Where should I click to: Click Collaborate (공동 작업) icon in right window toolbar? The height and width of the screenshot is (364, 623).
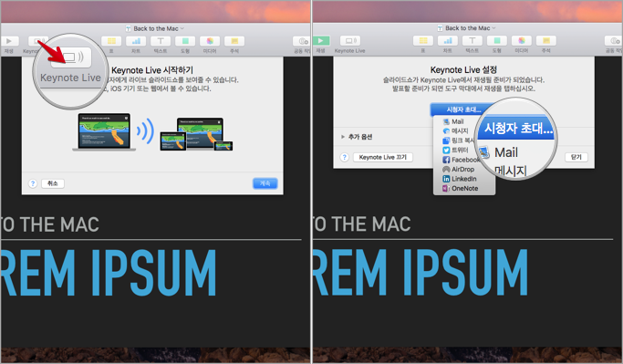(x=614, y=40)
